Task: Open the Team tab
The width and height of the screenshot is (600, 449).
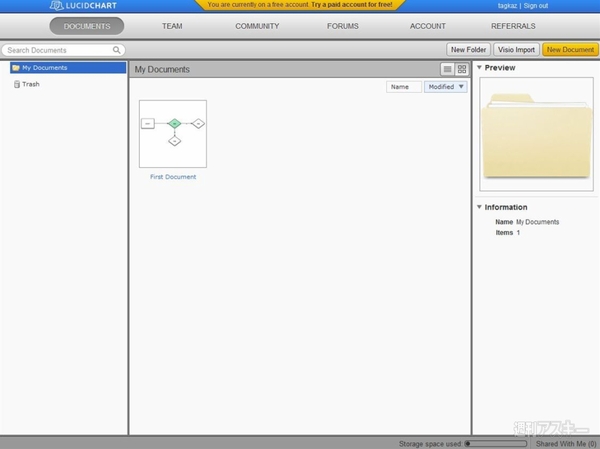Action: (x=172, y=26)
